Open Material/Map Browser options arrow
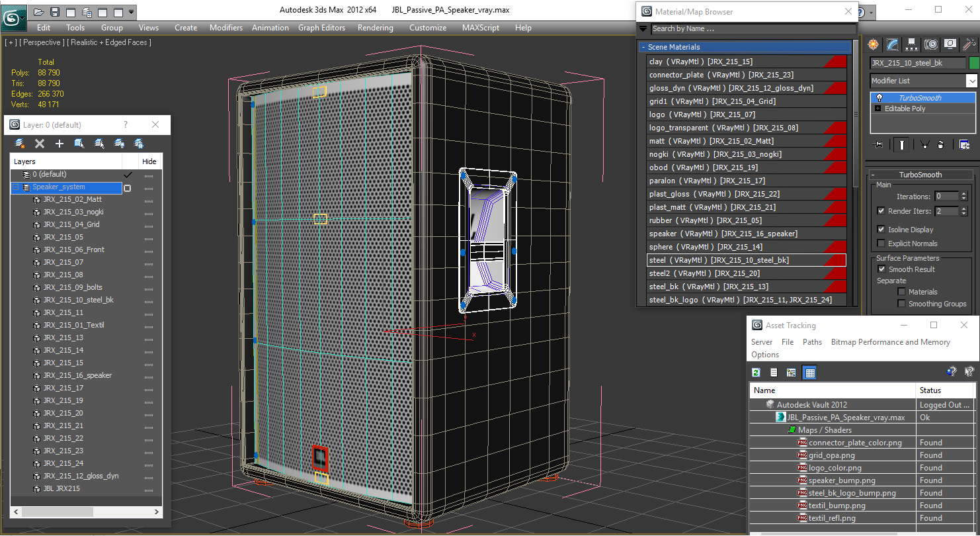The image size is (980, 536). pyautogui.click(x=643, y=28)
